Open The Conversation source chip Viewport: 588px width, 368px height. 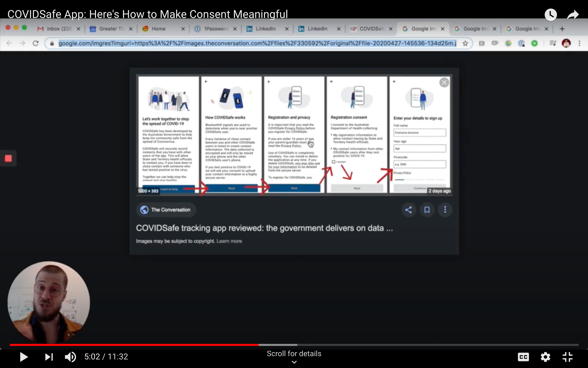166,210
